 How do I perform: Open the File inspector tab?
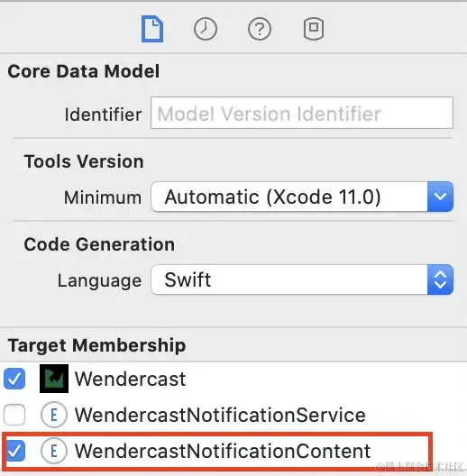(x=152, y=29)
